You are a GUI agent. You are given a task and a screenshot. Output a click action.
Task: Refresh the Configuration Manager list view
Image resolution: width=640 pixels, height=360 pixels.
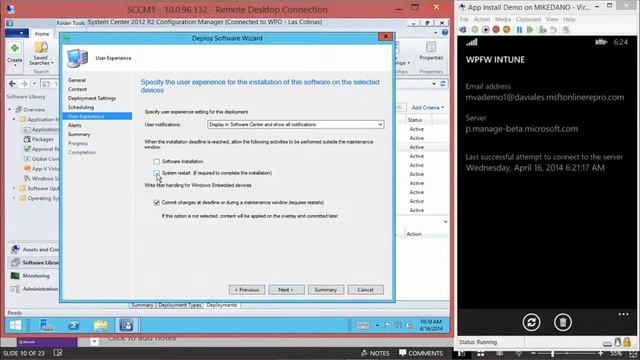(443, 84)
